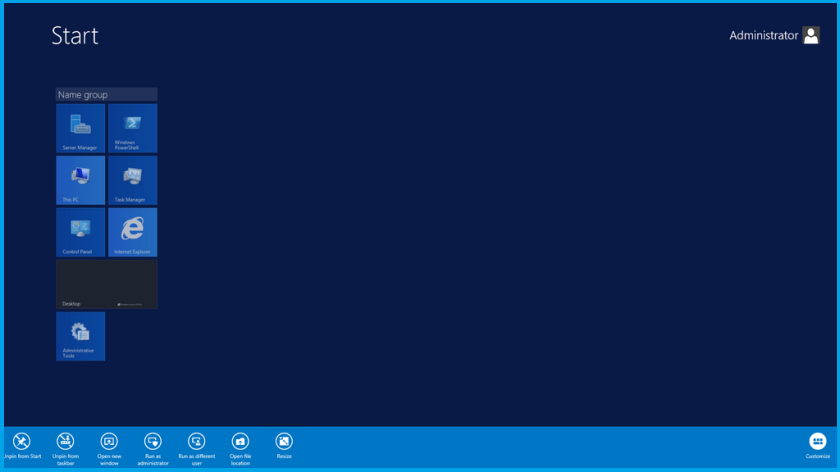Click the Name group field
The width and height of the screenshot is (840, 472).
pos(107,95)
